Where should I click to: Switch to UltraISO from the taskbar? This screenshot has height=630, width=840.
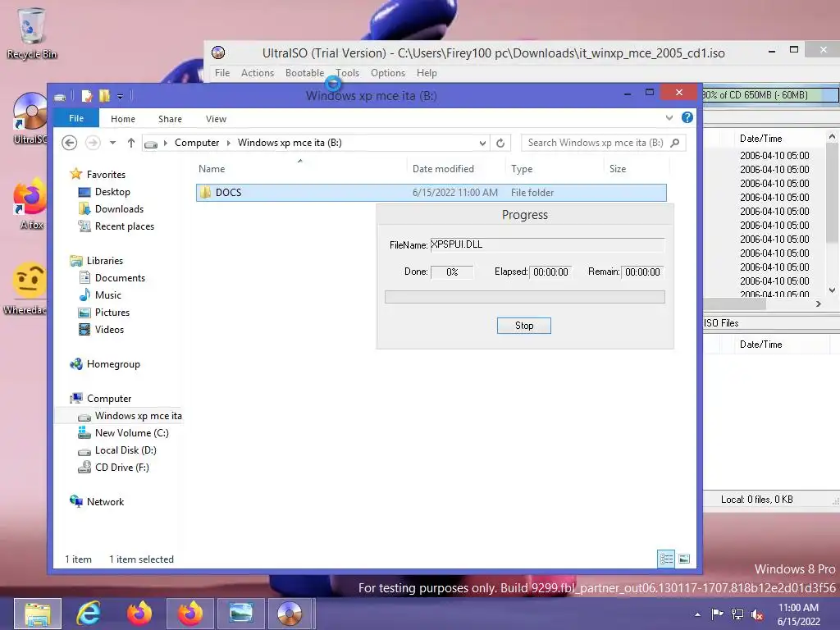(290, 614)
